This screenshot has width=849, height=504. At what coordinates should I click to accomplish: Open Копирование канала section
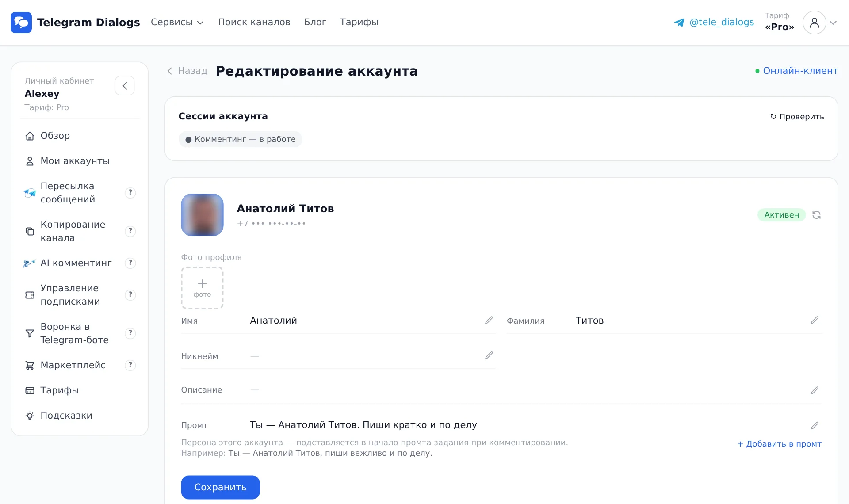(x=73, y=231)
